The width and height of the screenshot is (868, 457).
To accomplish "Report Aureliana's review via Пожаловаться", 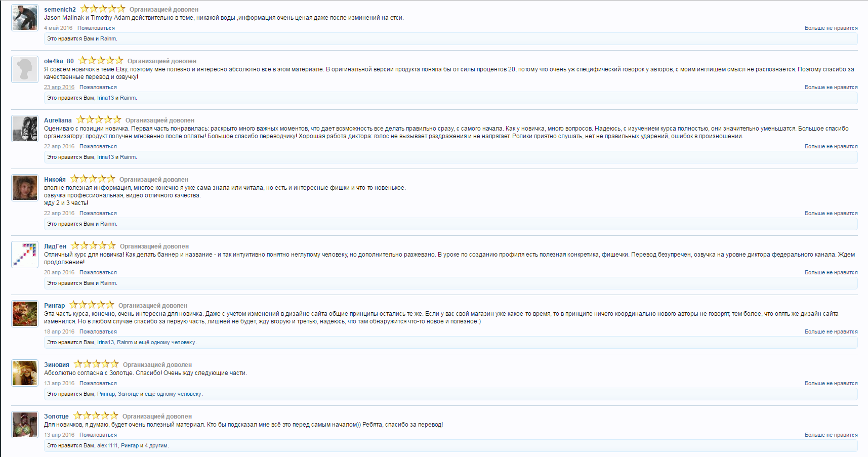I will pos(98,147).
